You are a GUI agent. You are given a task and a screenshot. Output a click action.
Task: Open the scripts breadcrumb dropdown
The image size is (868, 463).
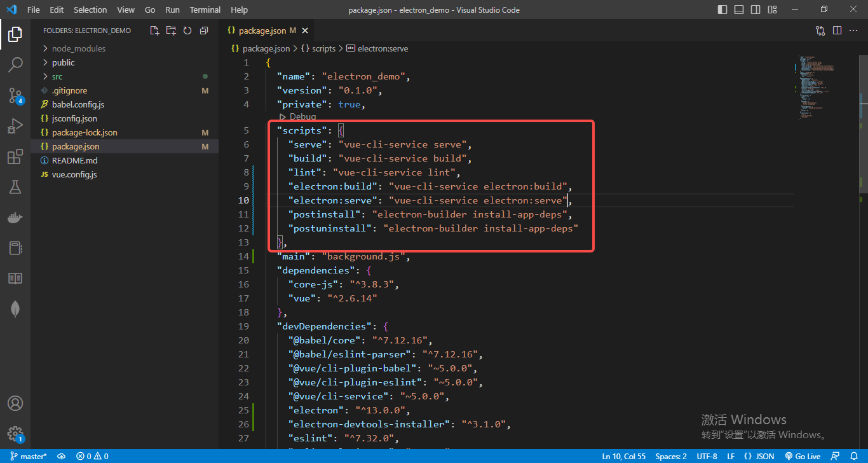[318, 48]
